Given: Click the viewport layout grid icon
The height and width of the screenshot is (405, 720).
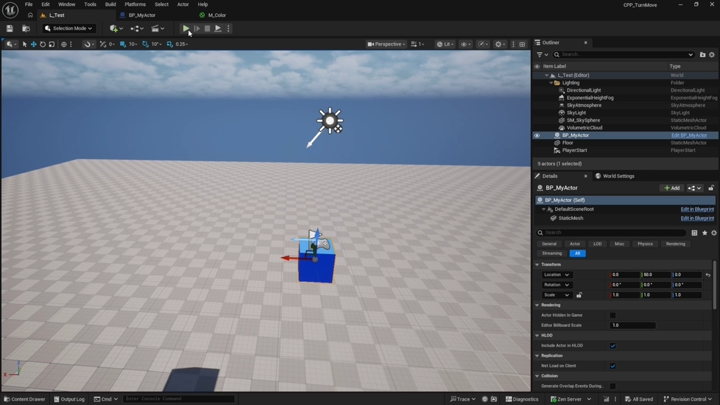Looking at the screenshot, I should [522, 44].
